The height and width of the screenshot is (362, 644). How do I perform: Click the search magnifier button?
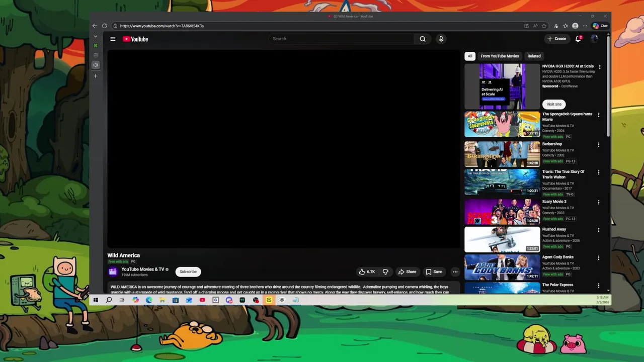click(x=423, y=39)
